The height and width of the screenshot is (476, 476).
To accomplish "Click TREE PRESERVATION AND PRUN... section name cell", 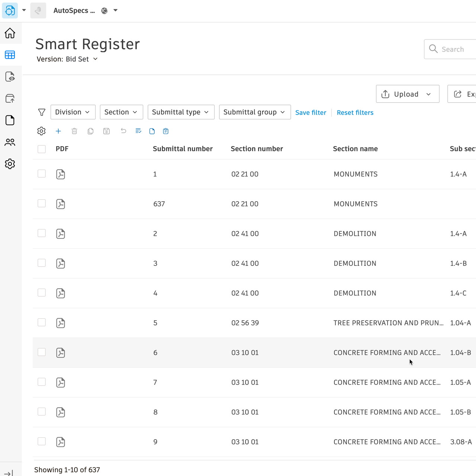I will (x=388, y=323).
